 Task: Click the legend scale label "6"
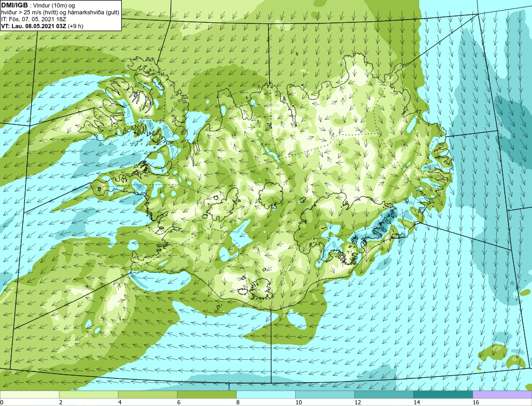[179, 402]
